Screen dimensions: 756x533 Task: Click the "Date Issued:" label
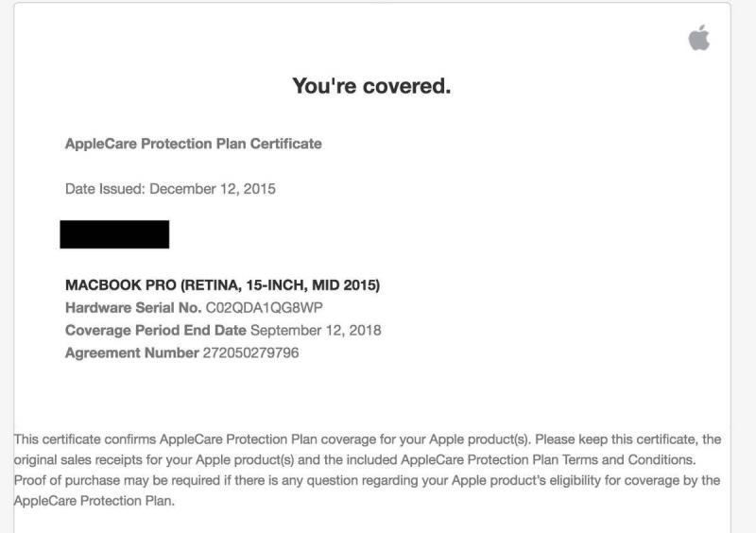click(102, 189)
